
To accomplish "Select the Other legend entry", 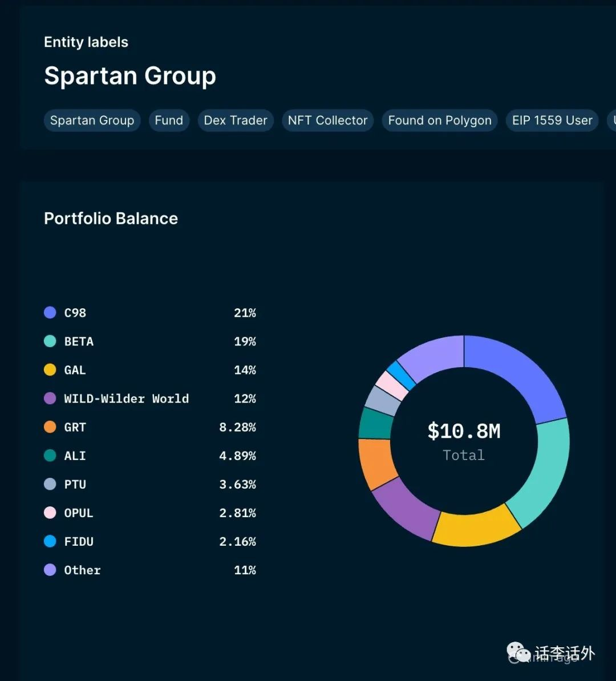I will [x=150, y=570].
